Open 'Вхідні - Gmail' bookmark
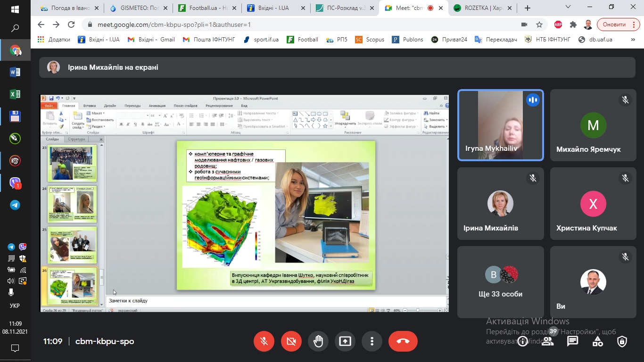Screen dimensions: 644x362 151,40
